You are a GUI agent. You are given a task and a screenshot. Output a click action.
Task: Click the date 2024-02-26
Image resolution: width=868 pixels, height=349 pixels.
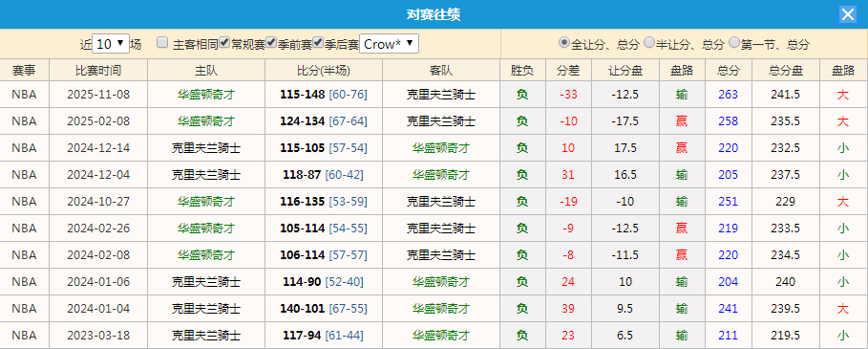click(98, 229)
